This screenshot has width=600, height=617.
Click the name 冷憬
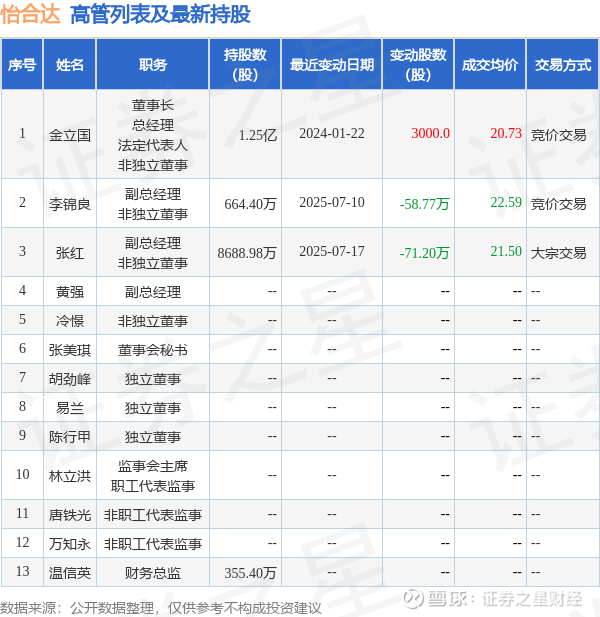70,321
